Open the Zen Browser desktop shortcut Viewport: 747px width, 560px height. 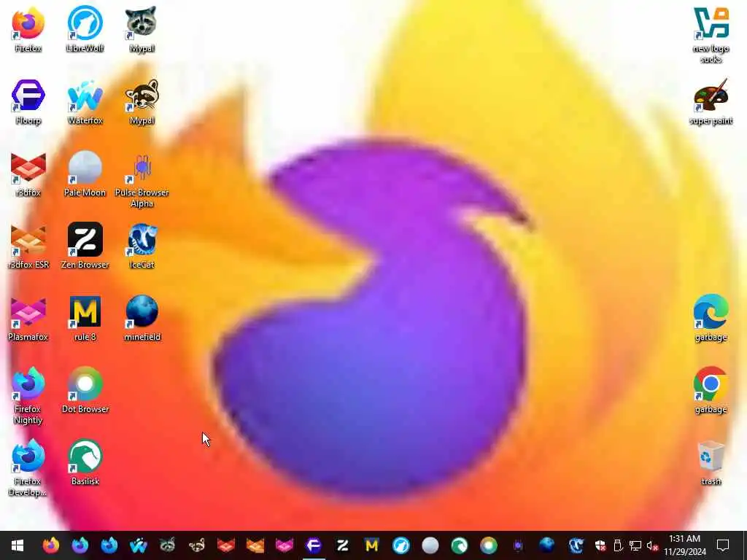(85, 246)
